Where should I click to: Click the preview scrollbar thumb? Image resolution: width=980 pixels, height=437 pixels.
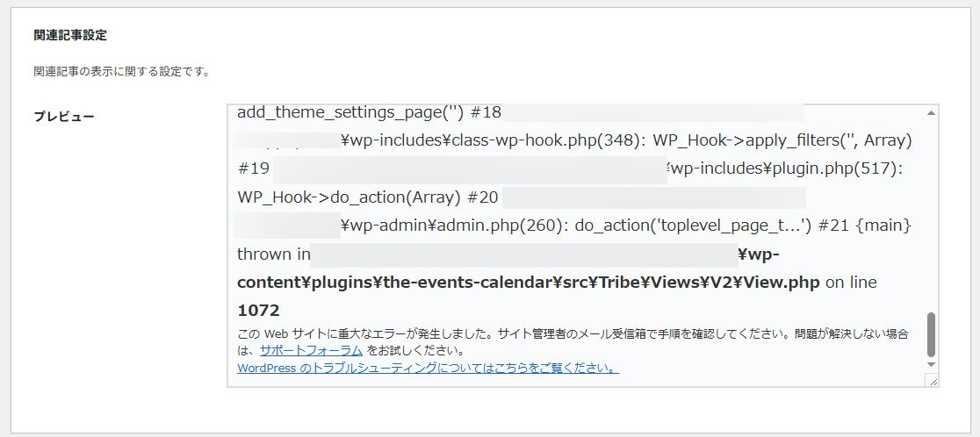click(931, 334)
